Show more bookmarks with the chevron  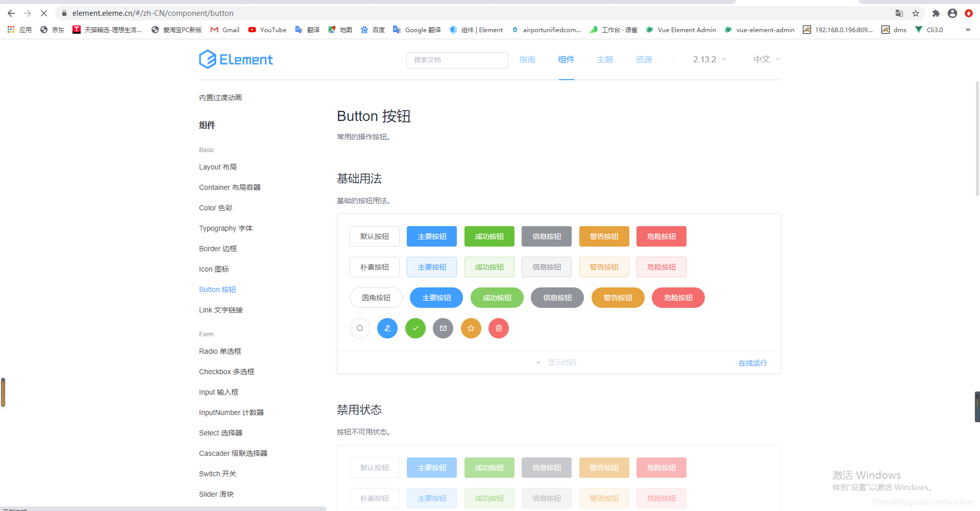click(x=968, y=30)
